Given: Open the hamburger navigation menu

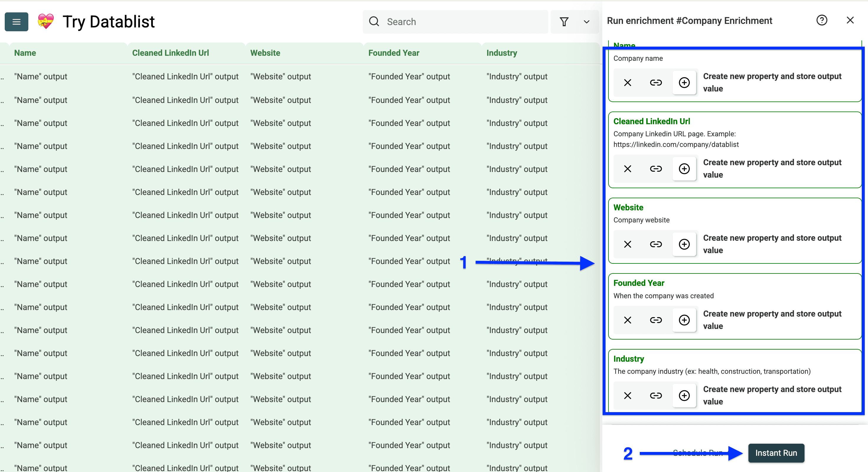Looking at the screenshot, I should (16, 22).
